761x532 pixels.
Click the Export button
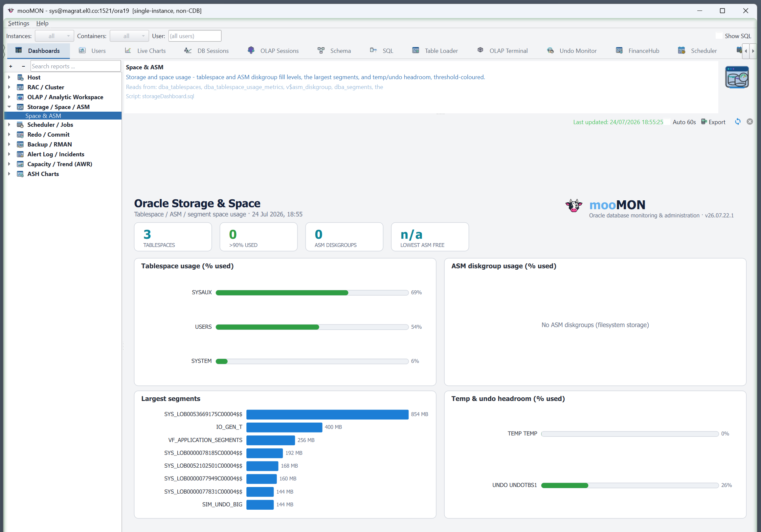point(713,122)
